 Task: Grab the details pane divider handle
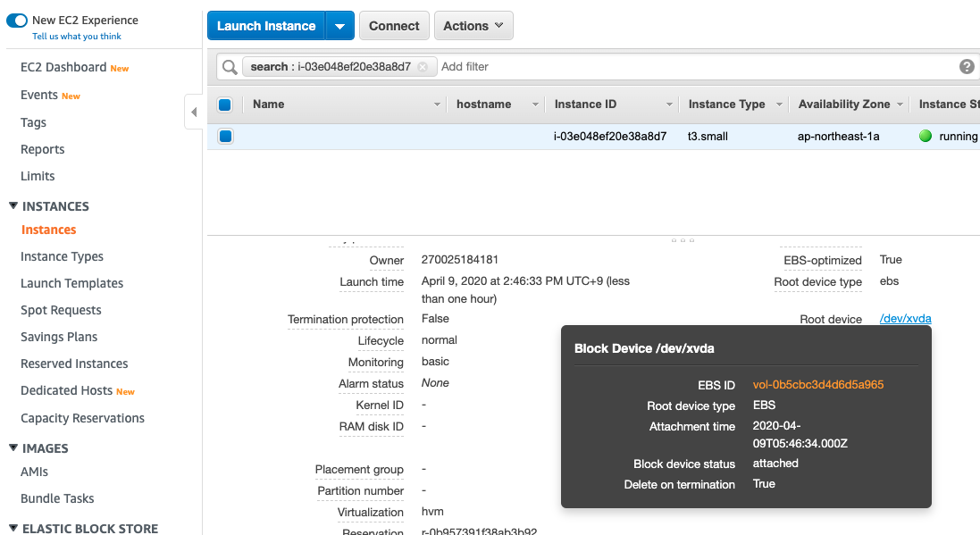[x=683, y=240]
